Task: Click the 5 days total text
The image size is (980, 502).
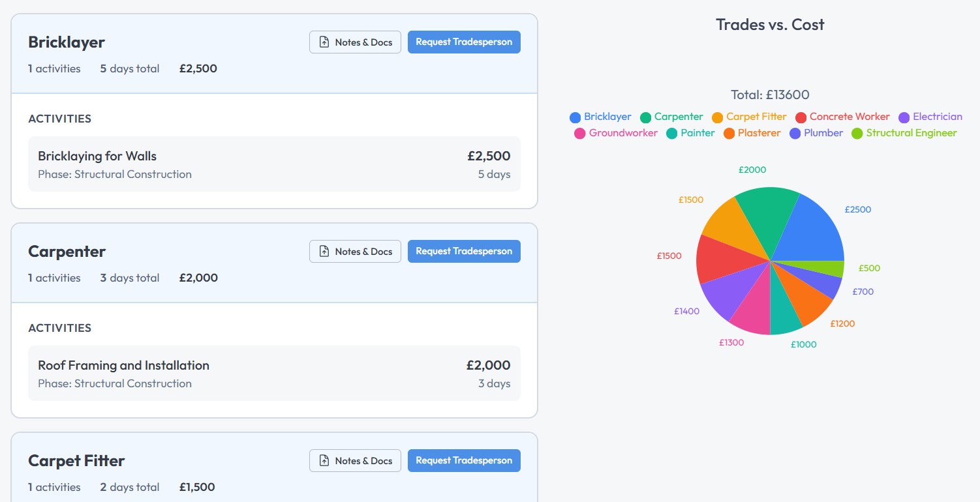Action: pyautogui.click(x=130, y=68)
